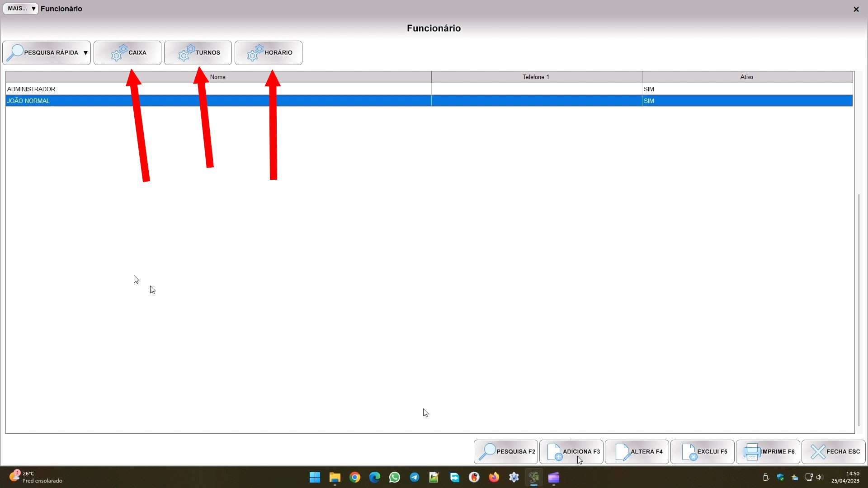This screenshot has width=868, height=488.
Task: Open Google Chrome from the taskbar
Action: click(355, 477)
